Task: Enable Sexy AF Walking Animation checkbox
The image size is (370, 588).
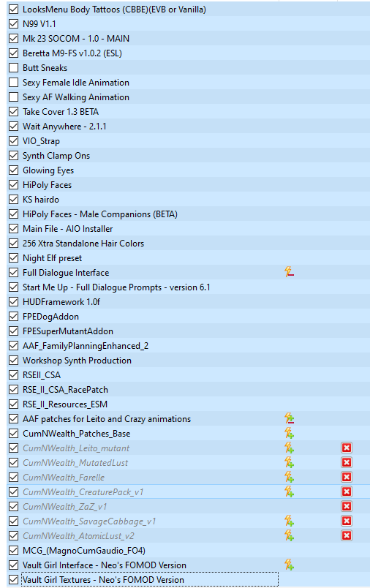Action: click(x=13, y=97)
